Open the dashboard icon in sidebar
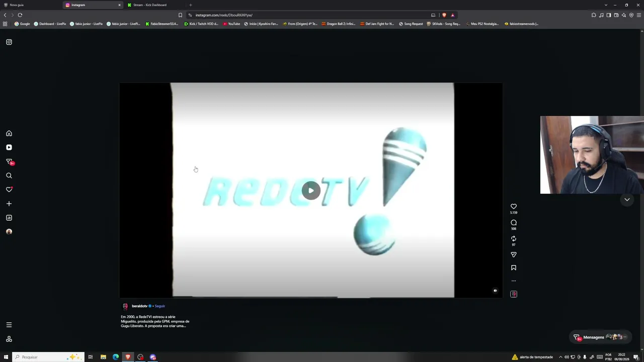Screen dimensions: 644x362 pyautogui.click(x=9, y=218)
